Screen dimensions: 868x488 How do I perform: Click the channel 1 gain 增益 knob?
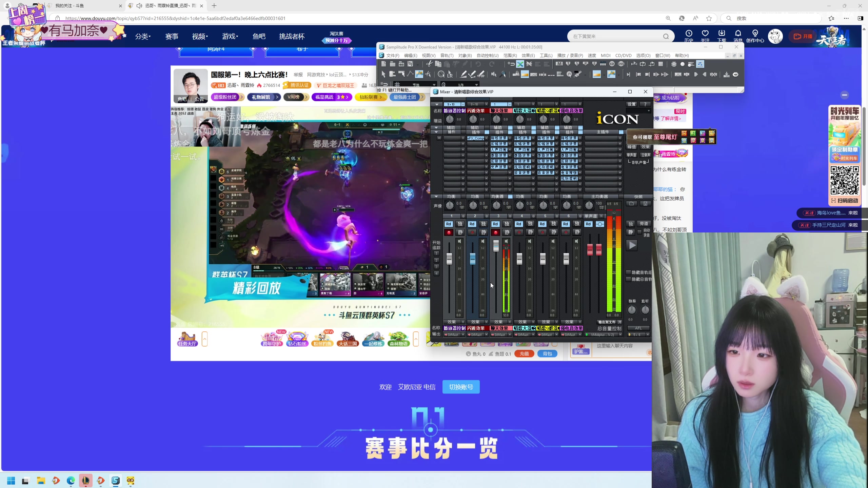click(x=450, y=119)
